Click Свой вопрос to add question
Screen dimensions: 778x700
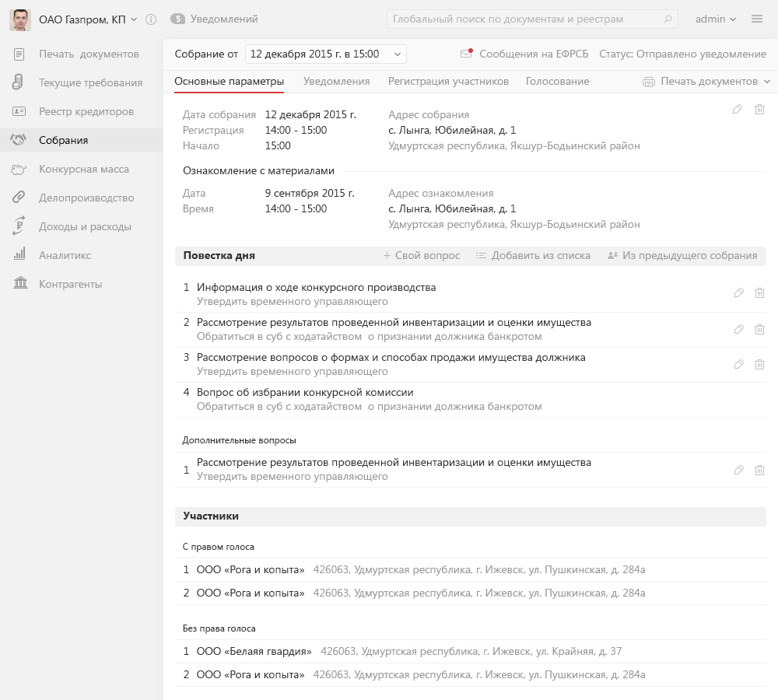421,256
